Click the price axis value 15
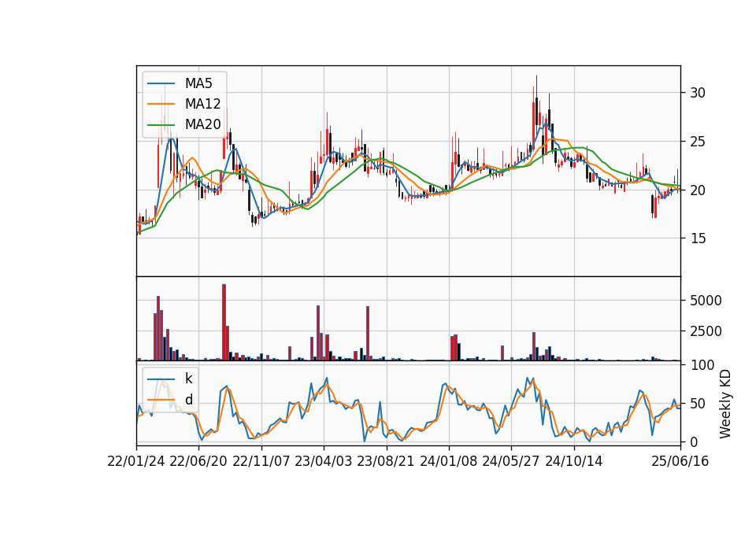 (x=697, y=238)
